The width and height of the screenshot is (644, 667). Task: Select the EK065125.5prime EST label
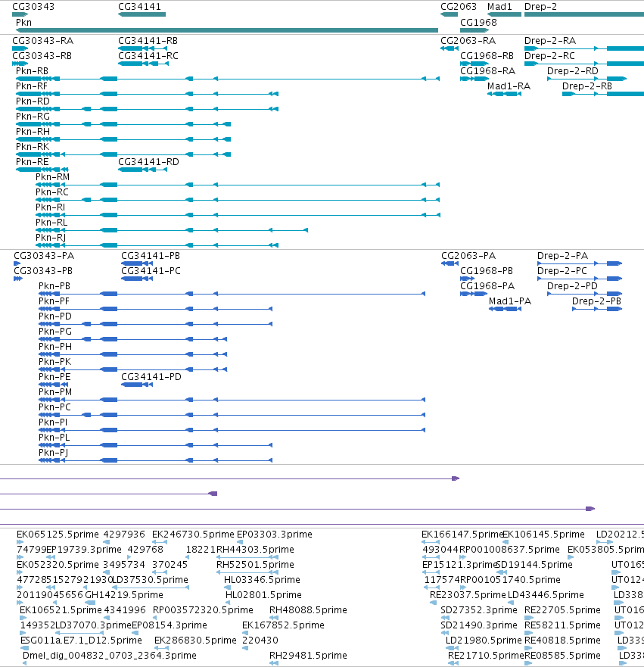(x=58, y=535)
